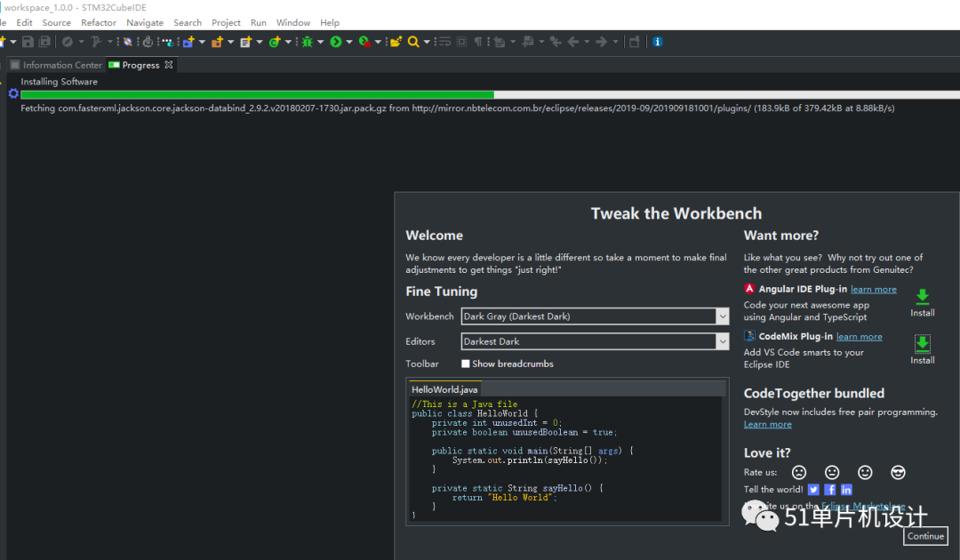
Task: Click the Open Element folder icon
Action: click(396, 42)
